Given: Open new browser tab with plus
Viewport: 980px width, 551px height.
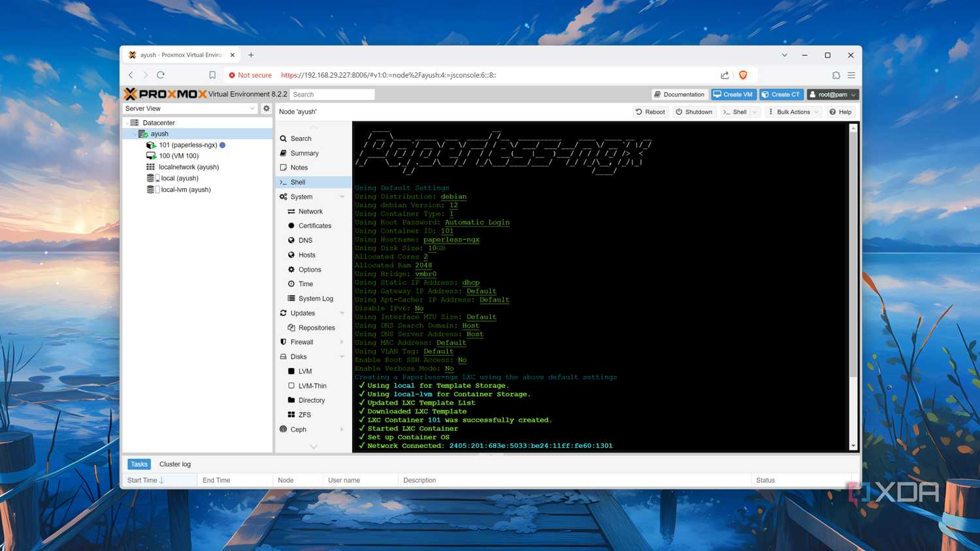Looking at the screenshot, I should tap(251, 55).
